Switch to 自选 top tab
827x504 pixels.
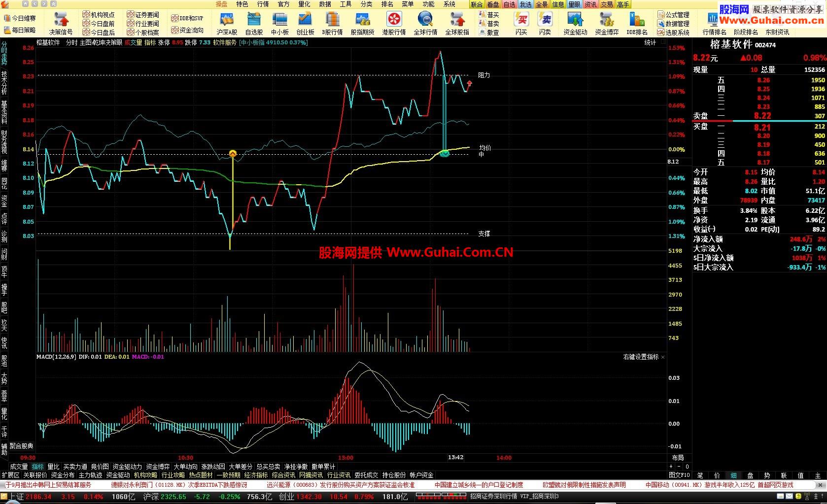(x=509, y=4)
